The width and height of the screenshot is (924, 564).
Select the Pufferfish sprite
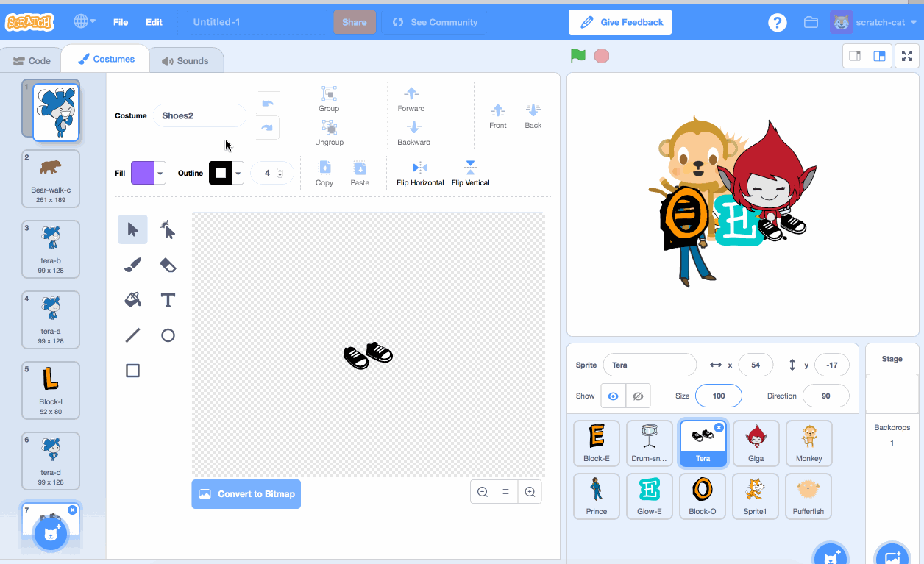point(808,496)
